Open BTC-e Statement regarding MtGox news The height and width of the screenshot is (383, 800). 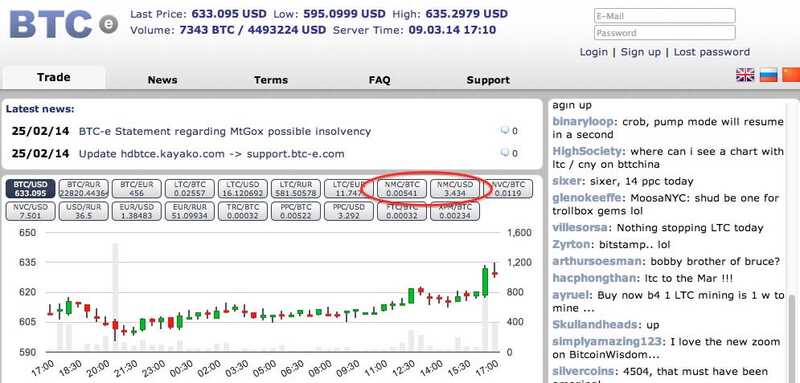(x=224, y=131)
